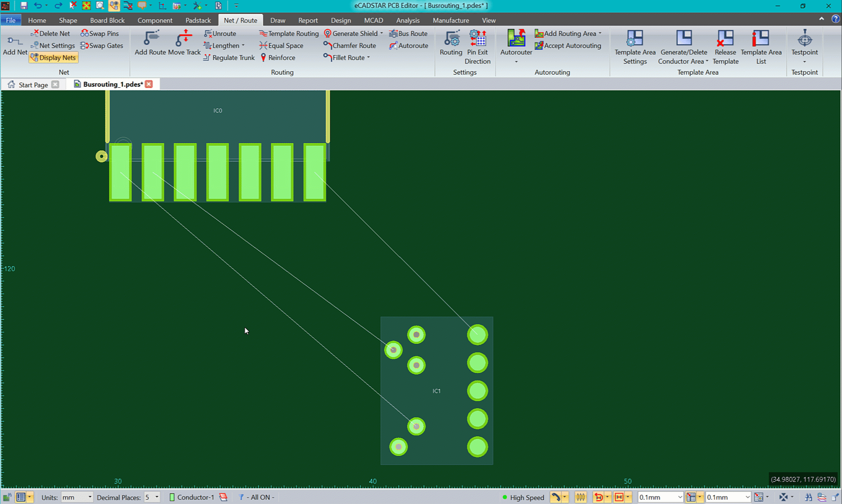
Task: Click the Conductor-1 layer color swatch
Action: [172, 497]
